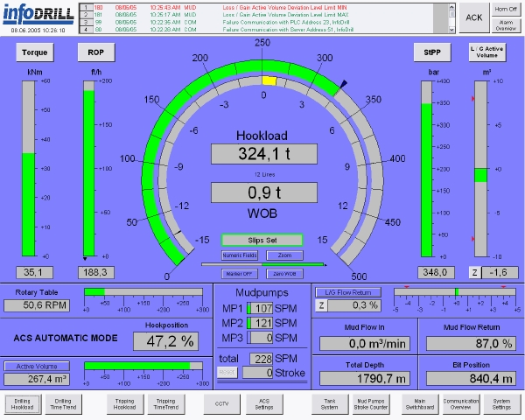
Task: Click the infoDRILL logo
Action: click(38, 14)
